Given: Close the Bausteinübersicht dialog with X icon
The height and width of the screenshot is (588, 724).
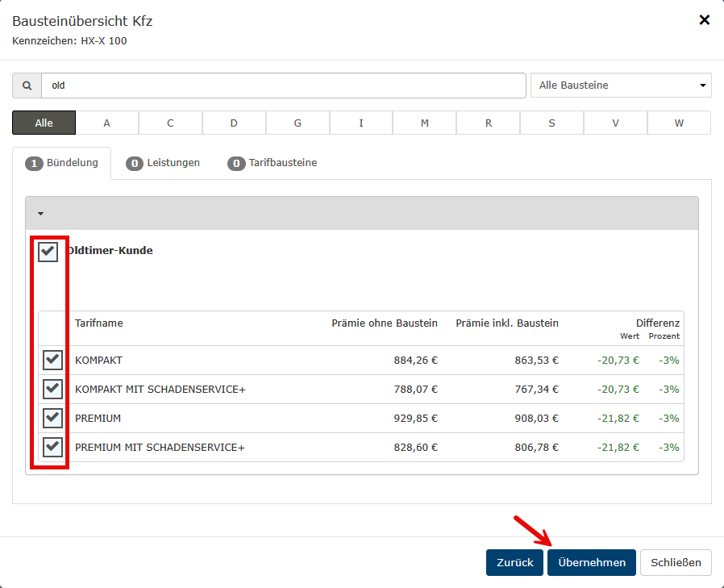Looking at the screenshot, I should click(704, 20).
